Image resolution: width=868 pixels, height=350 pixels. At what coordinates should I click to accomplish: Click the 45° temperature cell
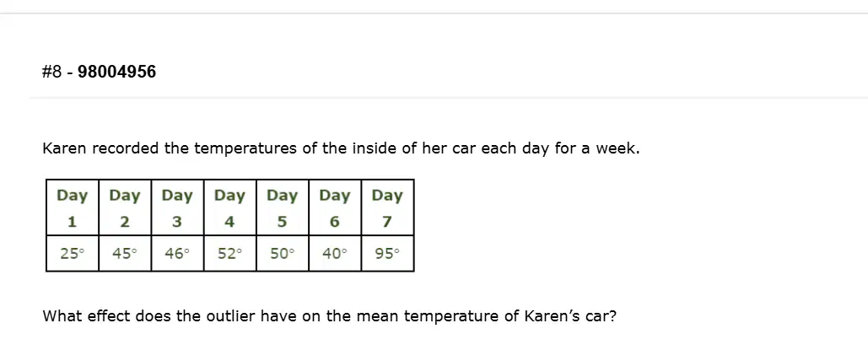click(125, 254)
